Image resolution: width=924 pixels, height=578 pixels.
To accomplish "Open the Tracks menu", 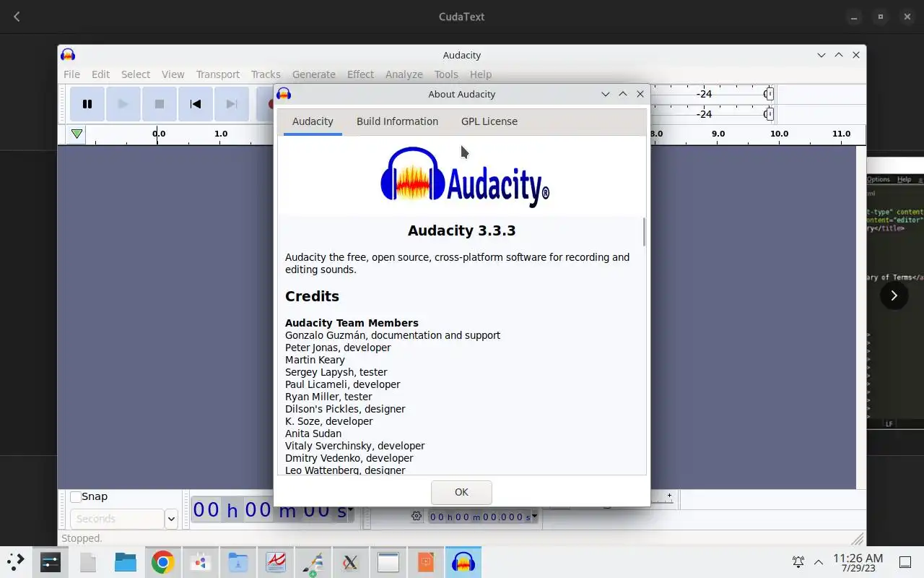I will click(x=266, y=74).
